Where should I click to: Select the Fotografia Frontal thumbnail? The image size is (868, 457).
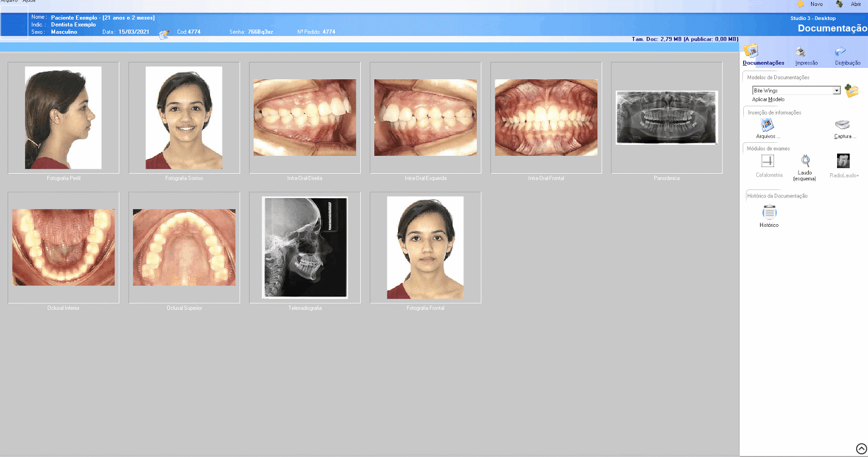point(425,247)
